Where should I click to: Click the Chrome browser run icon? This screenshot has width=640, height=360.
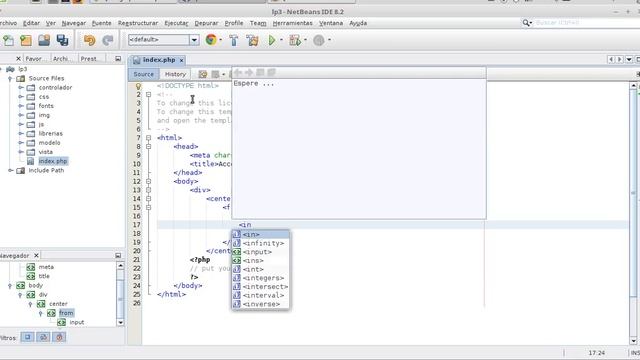pos(211,40)
